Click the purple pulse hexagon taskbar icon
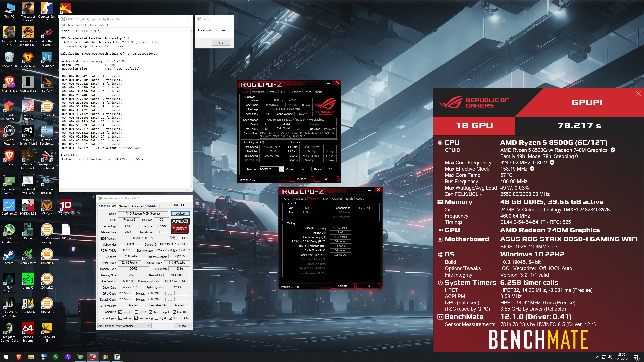 (68, 357)
